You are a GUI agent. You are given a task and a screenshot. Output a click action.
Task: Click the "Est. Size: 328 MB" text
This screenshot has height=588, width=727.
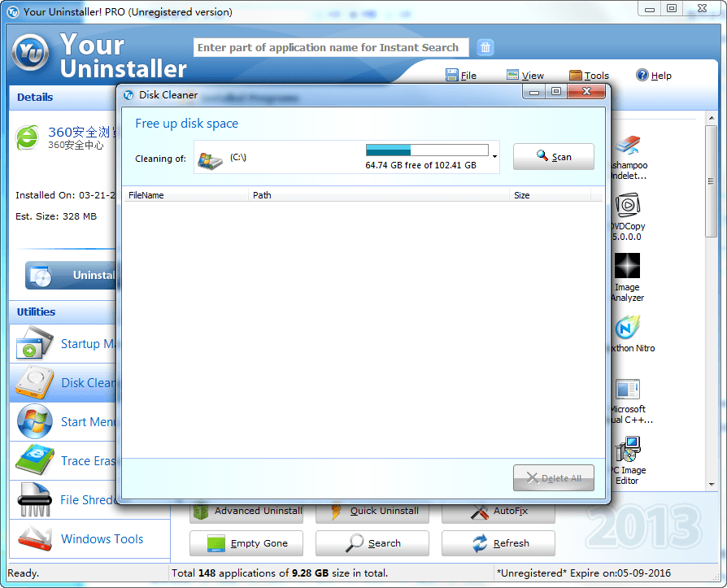pyautogui.click(x=56, y=216)
